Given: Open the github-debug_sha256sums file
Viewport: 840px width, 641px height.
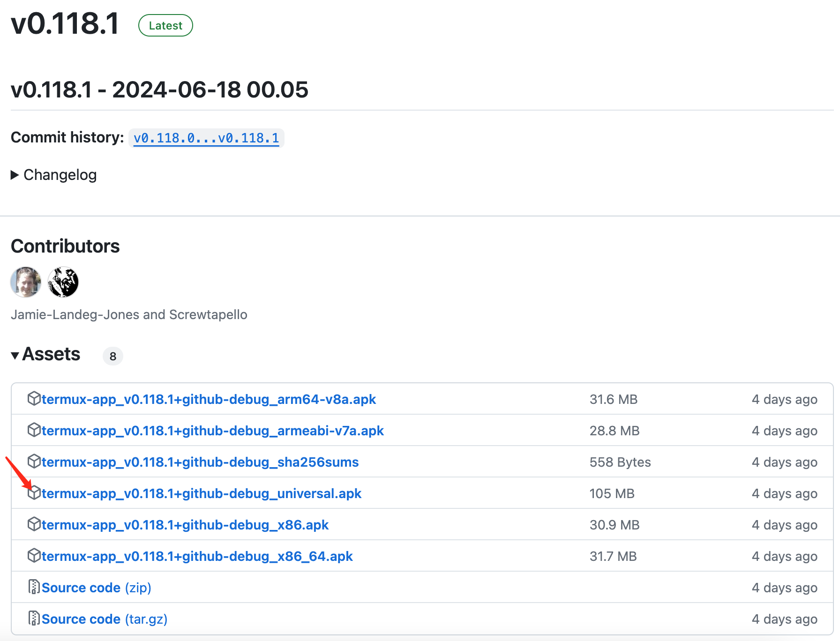Looking at the screenshot, I should (x=200, y=462).
